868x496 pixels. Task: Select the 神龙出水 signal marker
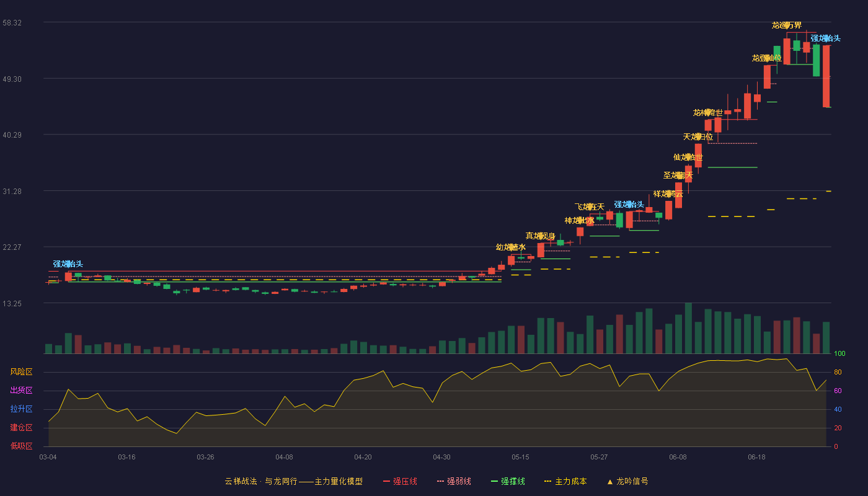pyautogui.click(x=580, y=220)
